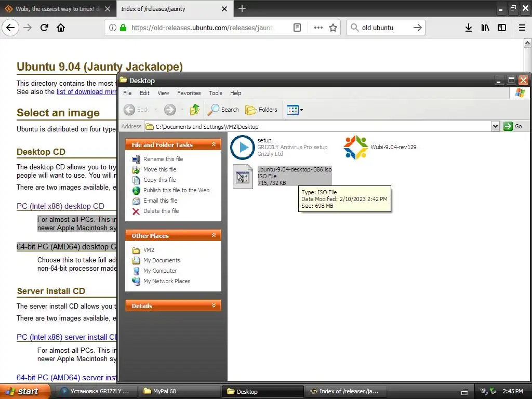Screen dimensions: 532x399
Task: Click the Go button
Action: (513, 126)
